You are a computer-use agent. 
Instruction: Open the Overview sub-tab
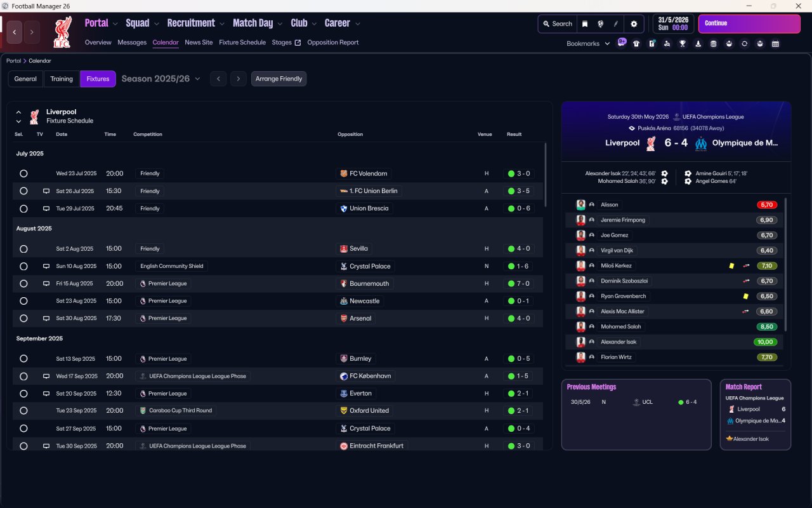tap(98, 43)
